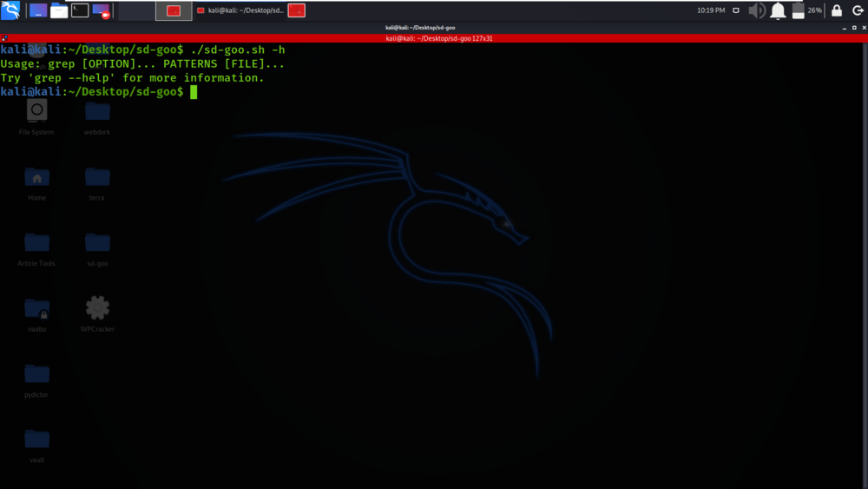Click the 10:19 PM clock
The width and height of the screenshot is (868, 489).
click(x=711, y=10)
